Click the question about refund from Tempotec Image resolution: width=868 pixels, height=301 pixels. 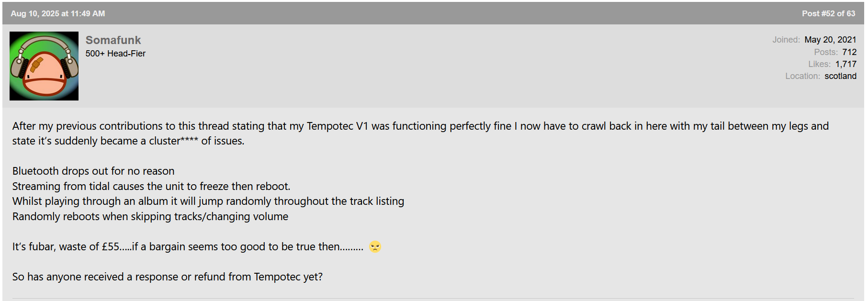pos(168,277)
